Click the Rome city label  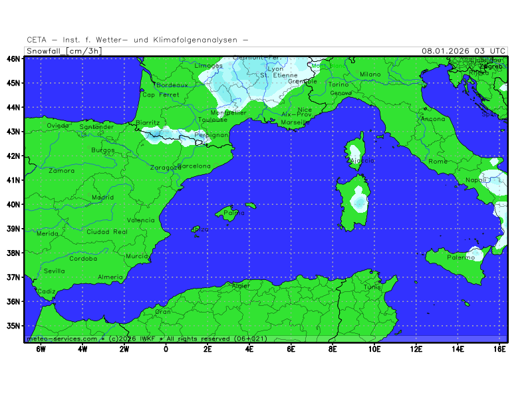(438, 162)
